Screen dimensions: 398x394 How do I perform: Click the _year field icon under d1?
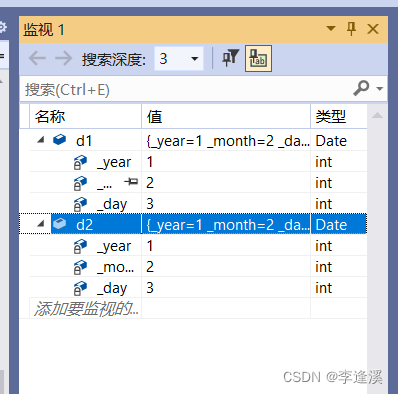[x=80, y=162]
